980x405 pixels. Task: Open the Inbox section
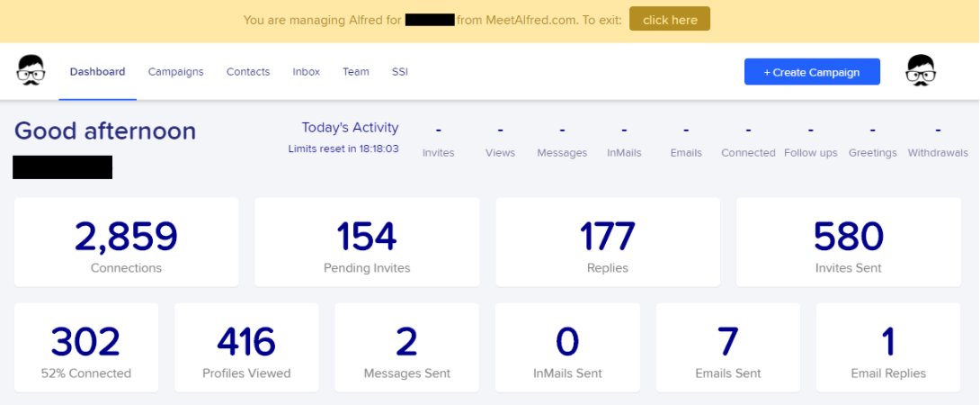pyautogui.click(x=307, y=72)
